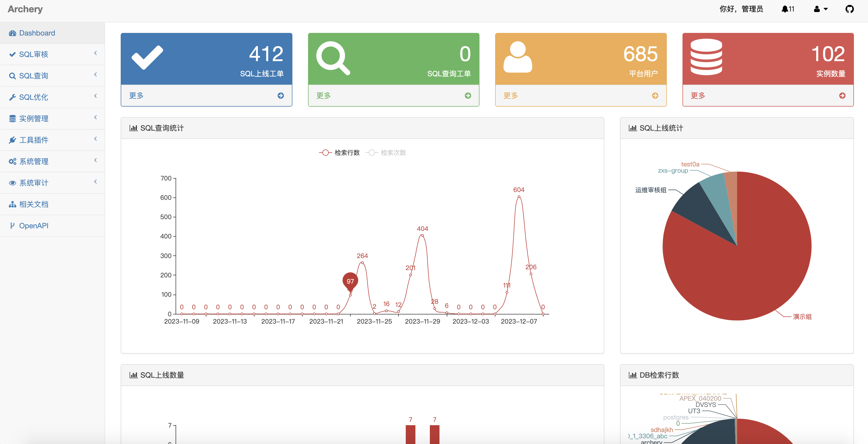Expand the 系统审计 chevron
The height and width of the screenshot is (444, 868).
[x=96, y=182]
